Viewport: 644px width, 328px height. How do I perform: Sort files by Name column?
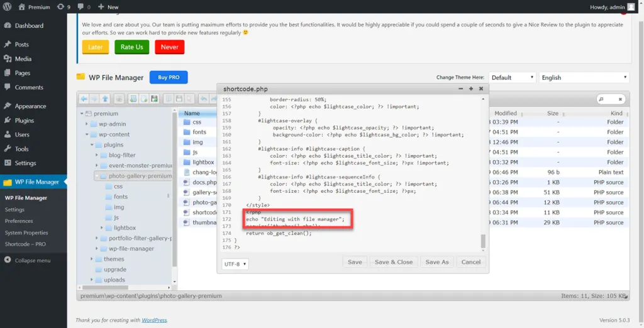pyautogui.click(x=197, y=113)
